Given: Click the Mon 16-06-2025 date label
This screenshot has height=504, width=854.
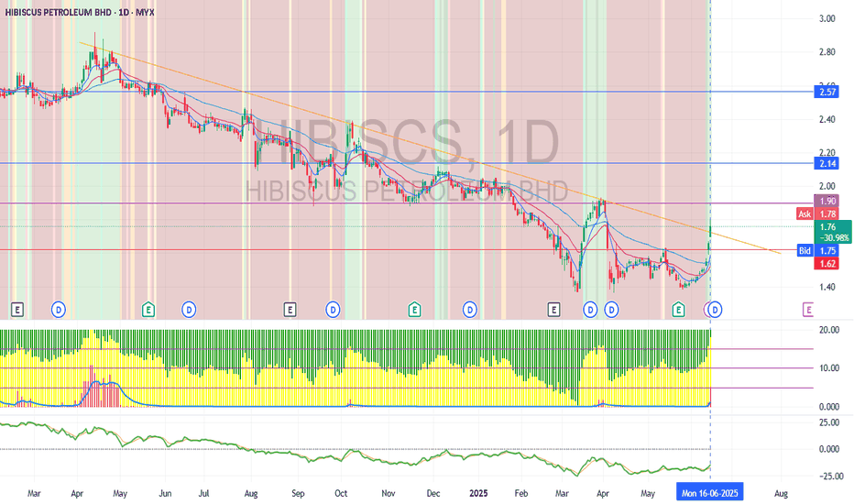Looking at the screenshot, I should 709,493.
